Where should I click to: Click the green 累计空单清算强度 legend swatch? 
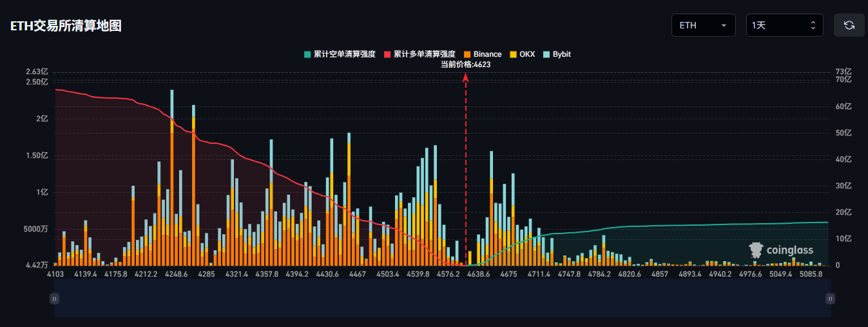[x=307, y=54]
